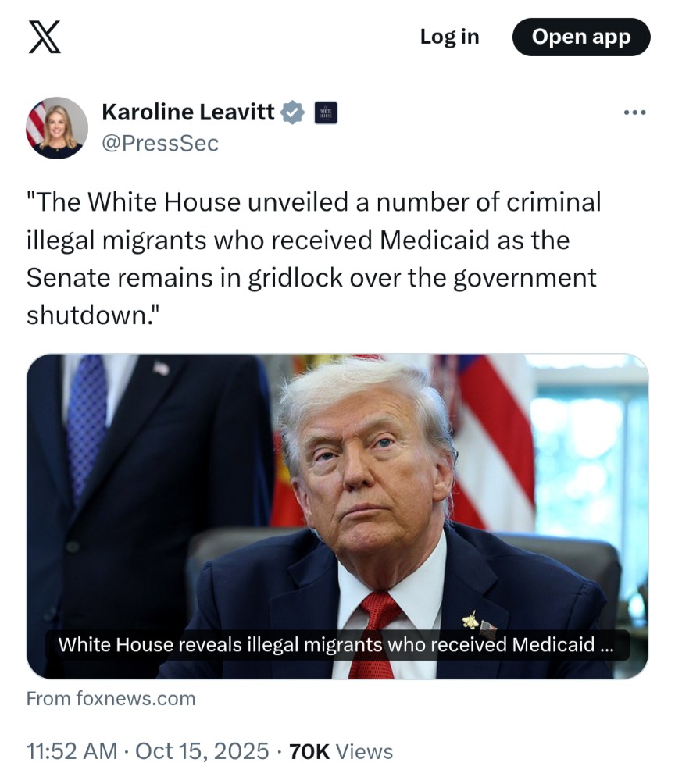Click the White House affiliation badge
This screenshot has height=784, width=675.
[x=325, y=112]
